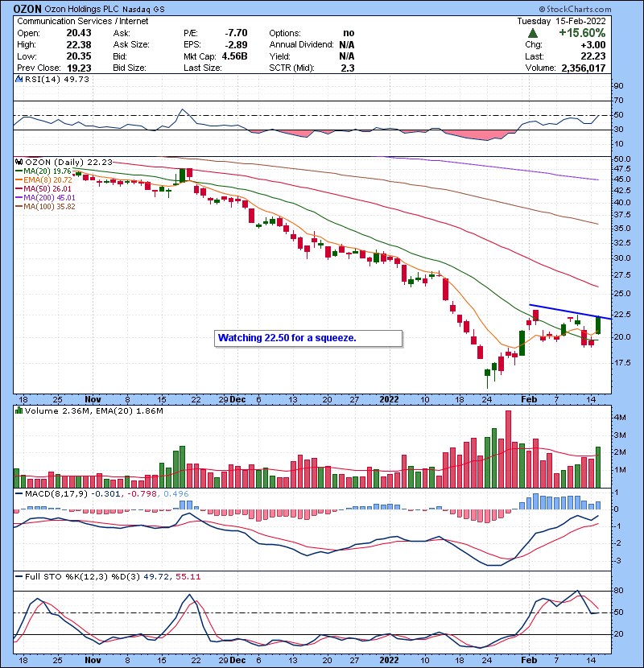
Task: Click the 'Watching 22.50 for a squeeze' annotation
Action: coord(308,338)
